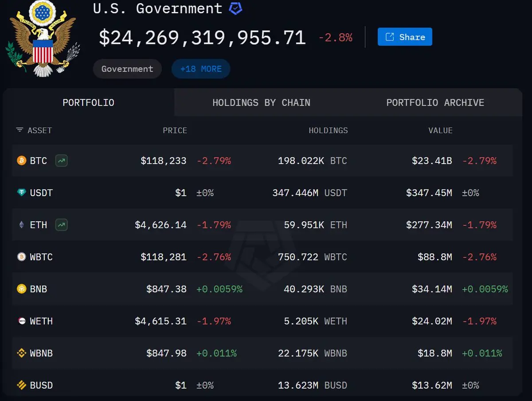Viewport: 532px width, 401px height.
Task: Click the $23.41B BTC value
Action: (432, 161)
